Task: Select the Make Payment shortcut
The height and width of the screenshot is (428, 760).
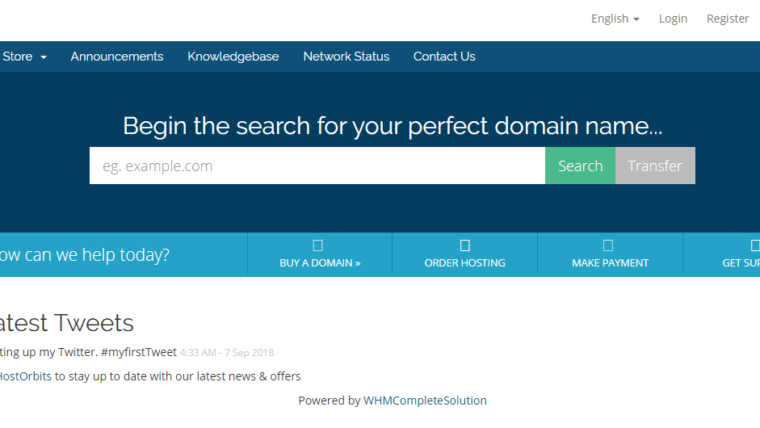Action: click(x=610, y=254)
